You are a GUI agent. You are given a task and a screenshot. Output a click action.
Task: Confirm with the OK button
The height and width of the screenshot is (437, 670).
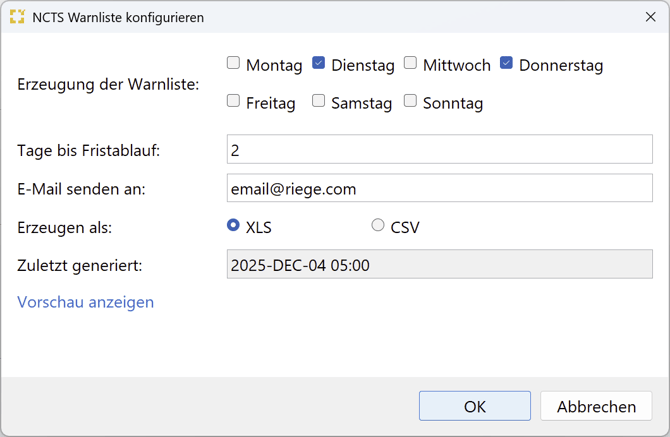pyautogui.click(x=475, y=406)
